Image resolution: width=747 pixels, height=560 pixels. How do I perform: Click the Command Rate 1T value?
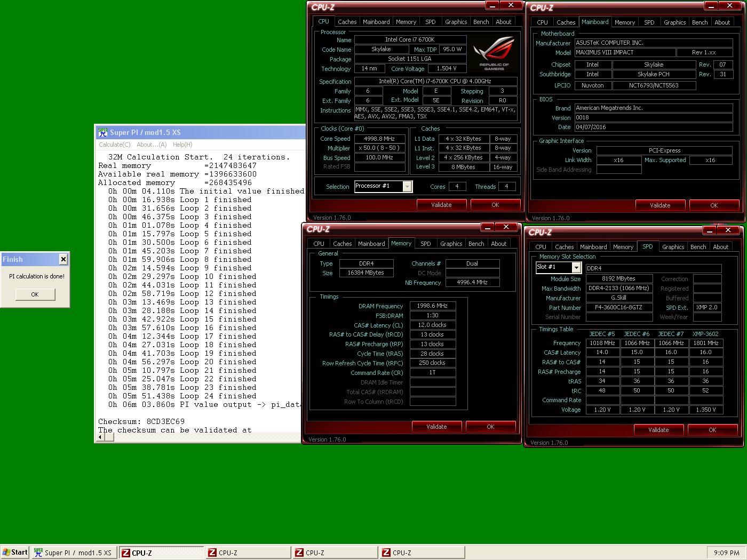(432, 373)
